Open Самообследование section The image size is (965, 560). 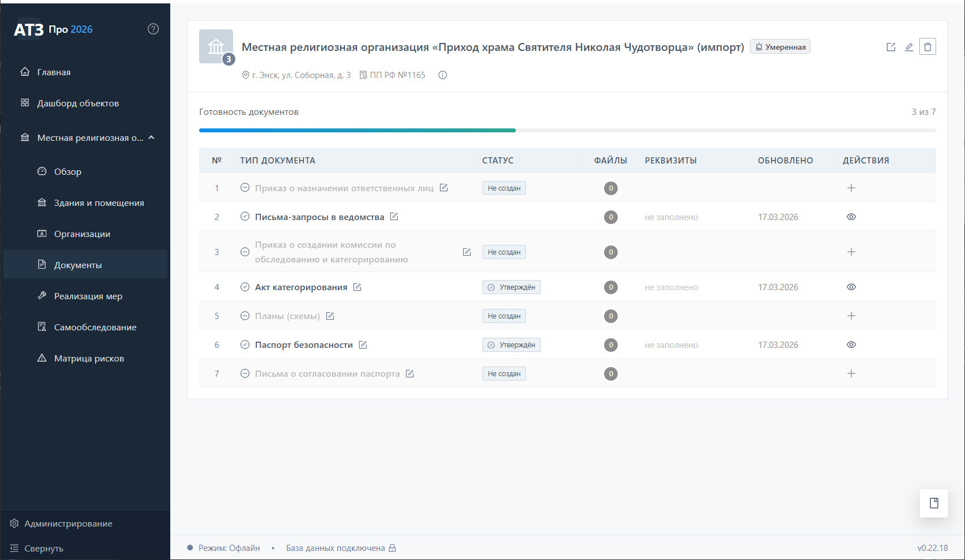tap(85, 327)
